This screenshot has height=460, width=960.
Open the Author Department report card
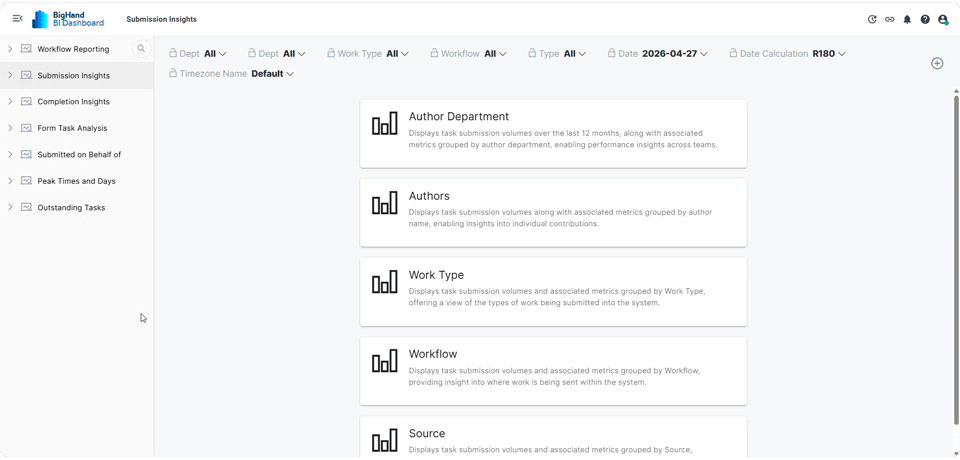(x=553, y=134)
